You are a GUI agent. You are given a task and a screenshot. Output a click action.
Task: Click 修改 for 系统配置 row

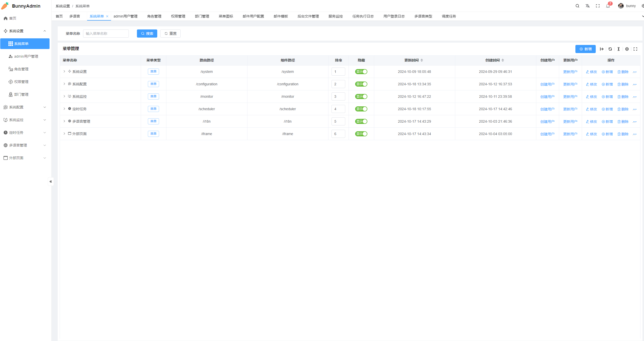pyautogui.click(x=591, y=84)
